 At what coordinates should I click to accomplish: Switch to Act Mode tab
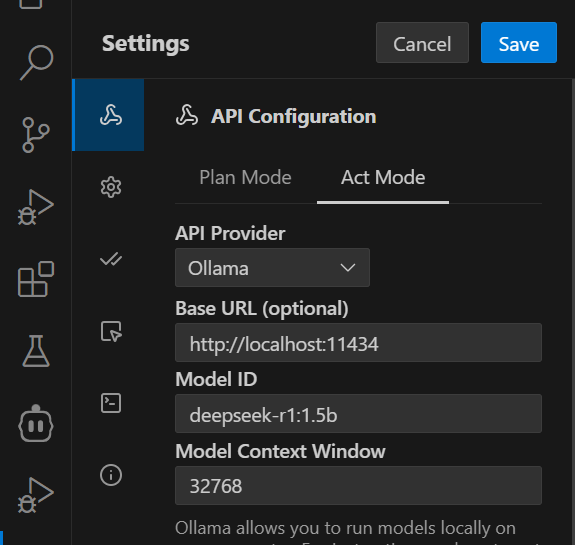coord(383,178)
